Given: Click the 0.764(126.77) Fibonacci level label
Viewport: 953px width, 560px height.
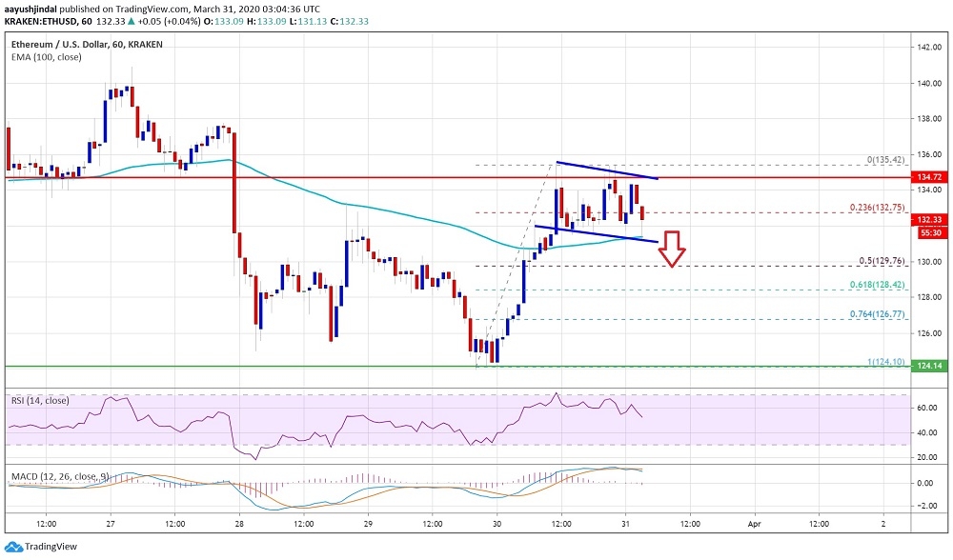Looking at the screenshot, I should [877, 314].
